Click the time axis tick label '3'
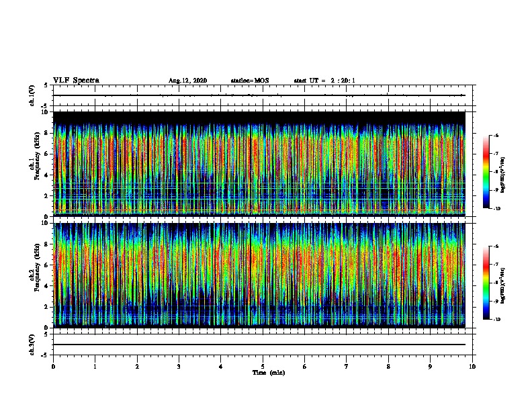The height and width of the screenshot is (411, 532). pyautogui.click(x=179, y=367)
